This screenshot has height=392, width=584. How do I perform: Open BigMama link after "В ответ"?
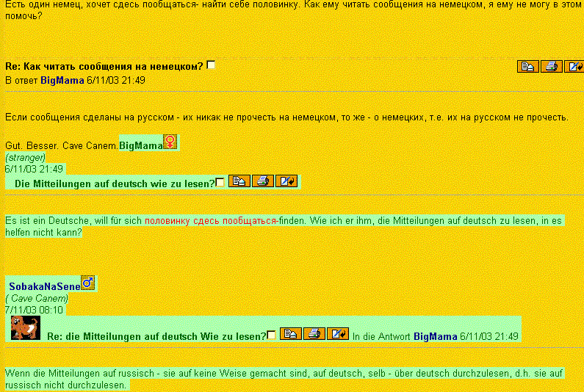[x=62, y=80]
